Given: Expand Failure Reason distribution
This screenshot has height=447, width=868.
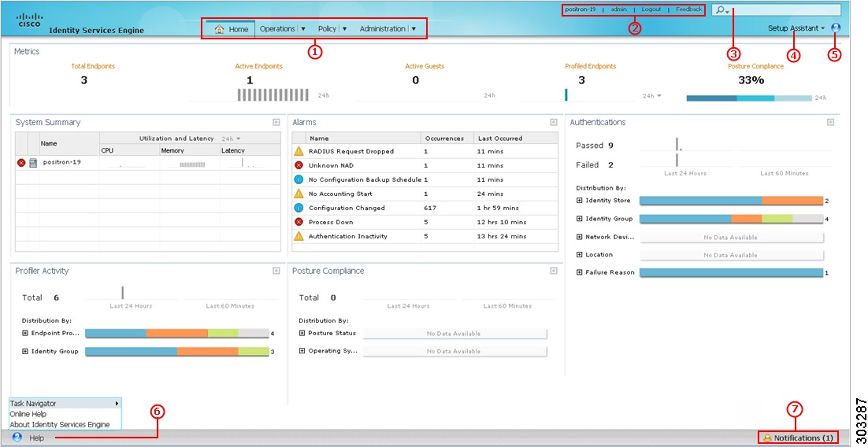Looking at the screenshot, I should coord(580,272).
